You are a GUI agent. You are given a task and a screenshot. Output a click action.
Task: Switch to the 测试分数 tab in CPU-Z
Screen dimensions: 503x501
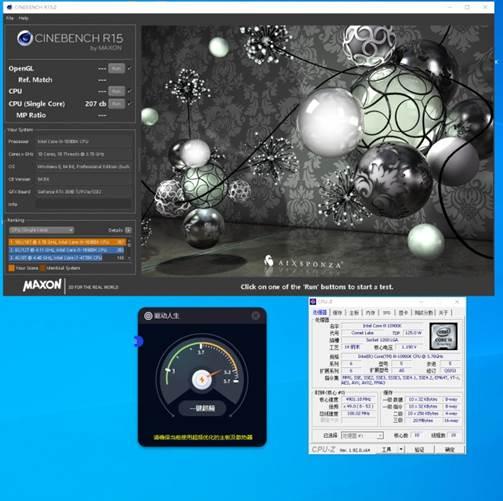pos(424,312)
